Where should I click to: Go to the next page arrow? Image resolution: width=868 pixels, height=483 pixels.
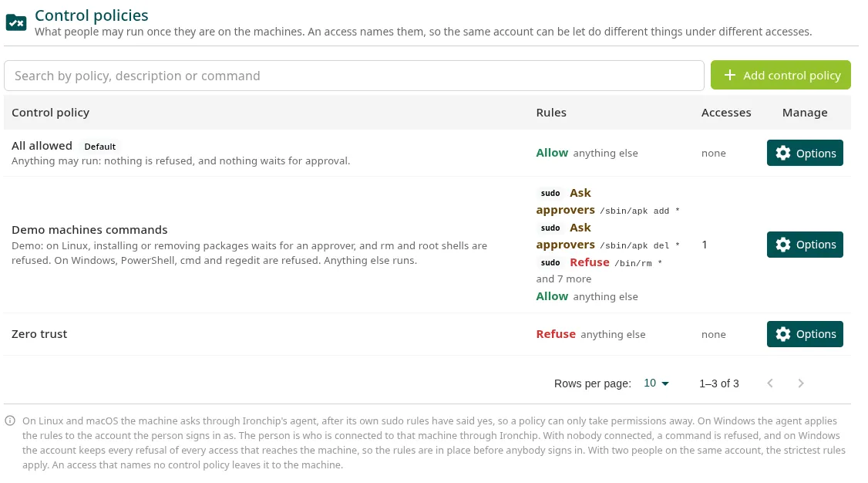tap(800, 383)
